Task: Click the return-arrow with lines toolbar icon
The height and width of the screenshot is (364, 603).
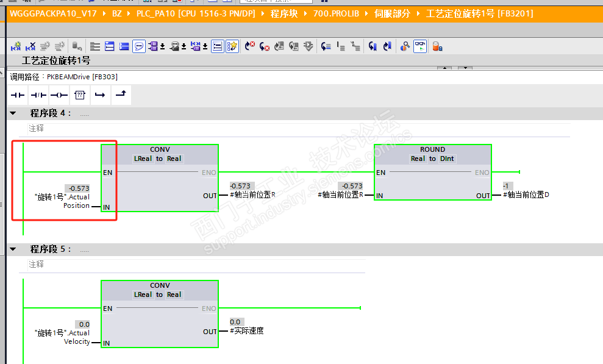Action: [326, 46]
